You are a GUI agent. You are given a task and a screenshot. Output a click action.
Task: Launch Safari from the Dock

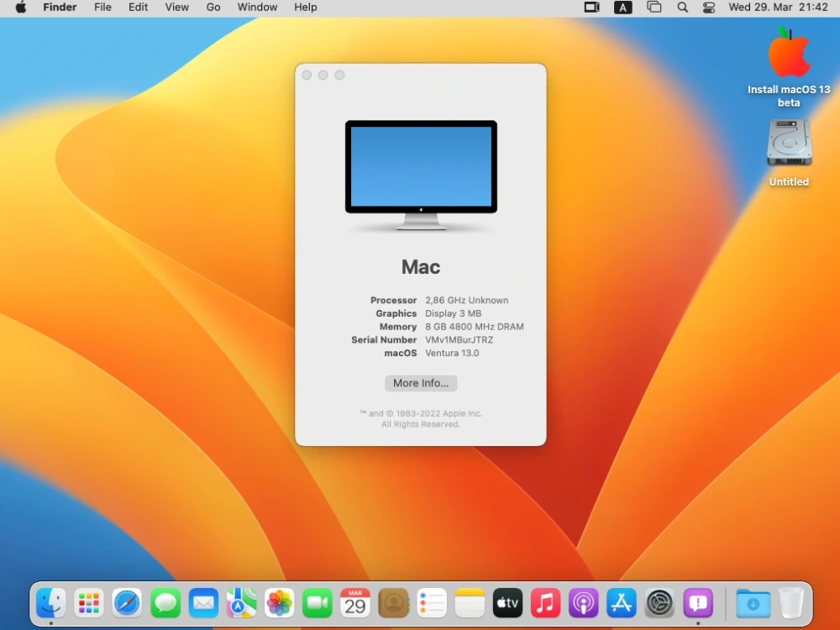127,603
